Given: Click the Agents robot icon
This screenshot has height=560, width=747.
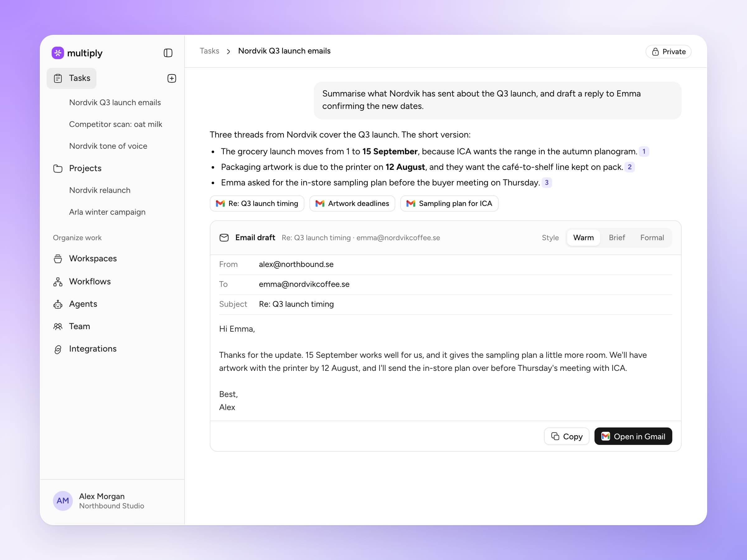Looking at the screenshot, I should 58,304.
